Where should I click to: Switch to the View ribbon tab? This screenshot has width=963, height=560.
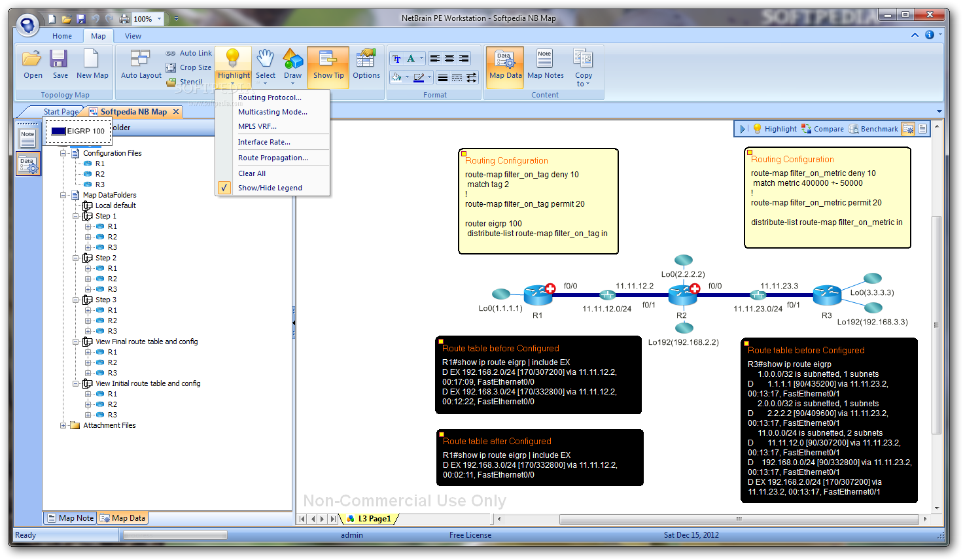pos(133,36)
